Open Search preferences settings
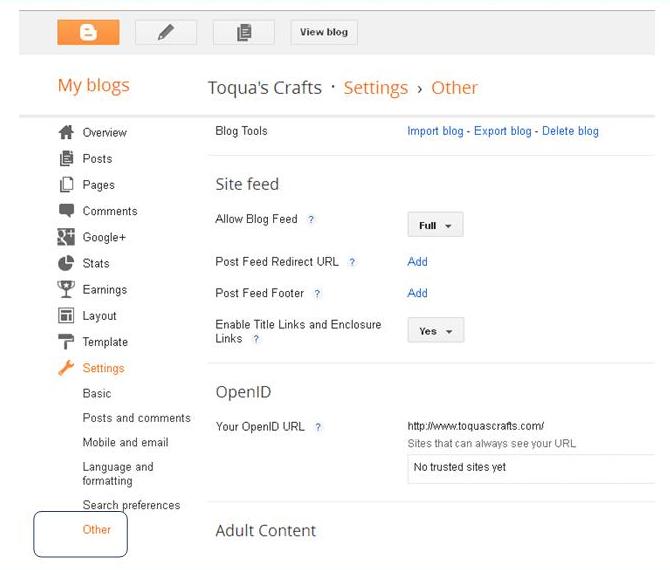 tap(131, 505)
